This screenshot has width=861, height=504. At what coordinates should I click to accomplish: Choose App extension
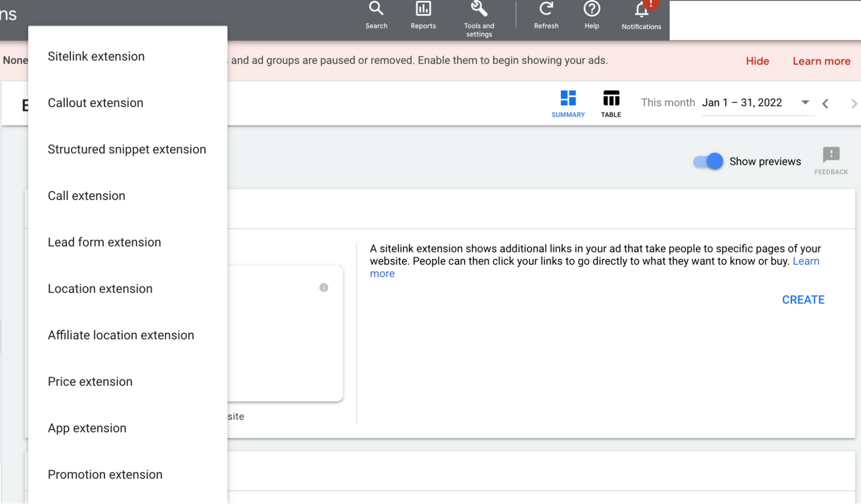127,428
